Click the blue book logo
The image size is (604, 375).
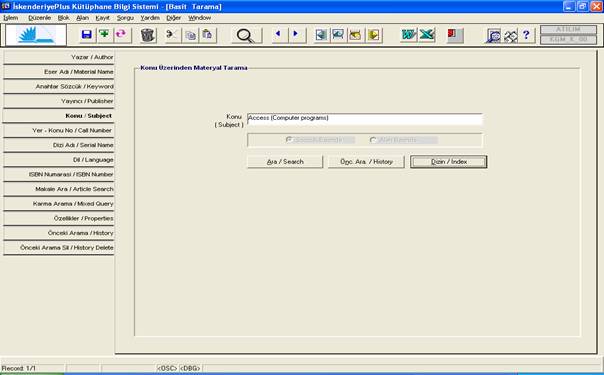[36, 35]
